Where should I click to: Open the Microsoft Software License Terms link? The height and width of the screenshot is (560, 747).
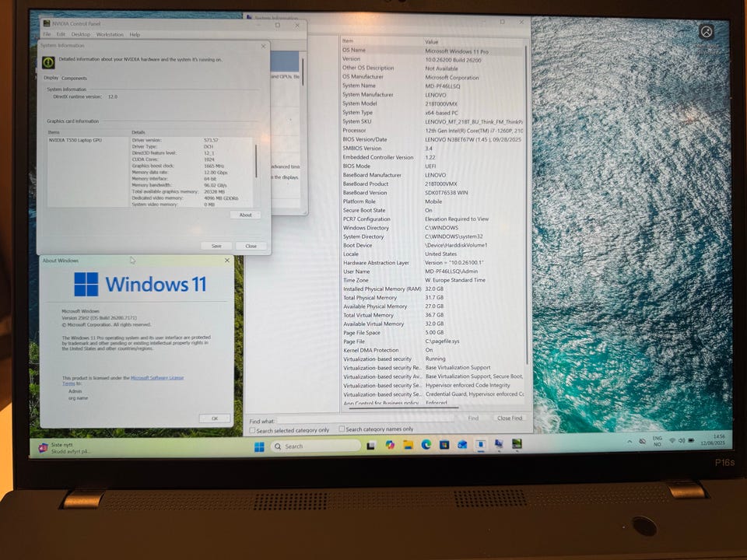point(157,378)
